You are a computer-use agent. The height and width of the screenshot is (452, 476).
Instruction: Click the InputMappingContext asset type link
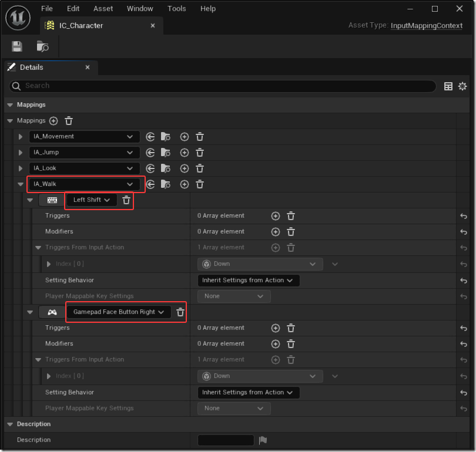pyautogui.click(x=427, y=26)
